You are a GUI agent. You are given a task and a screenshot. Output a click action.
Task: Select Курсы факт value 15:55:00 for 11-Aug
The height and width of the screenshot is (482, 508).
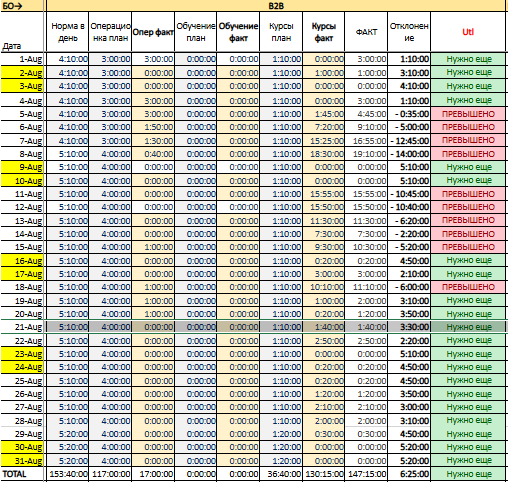tap(324, 194)
